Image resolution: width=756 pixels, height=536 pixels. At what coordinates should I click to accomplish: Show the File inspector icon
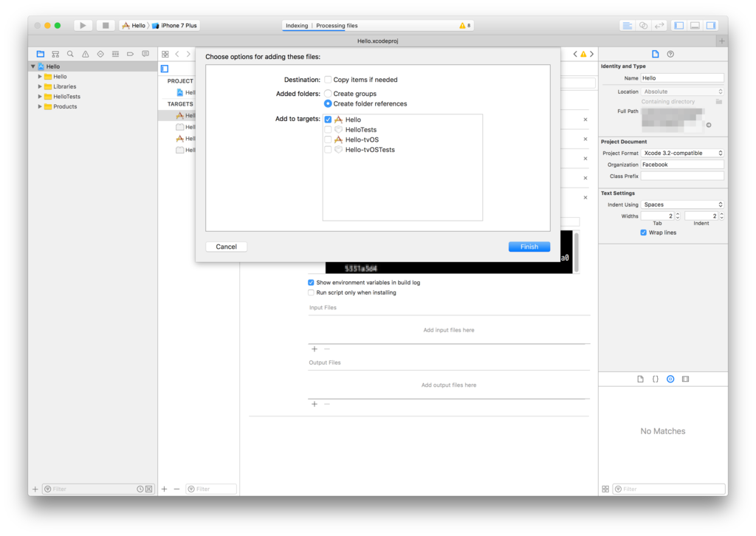[x=656, y=54]
